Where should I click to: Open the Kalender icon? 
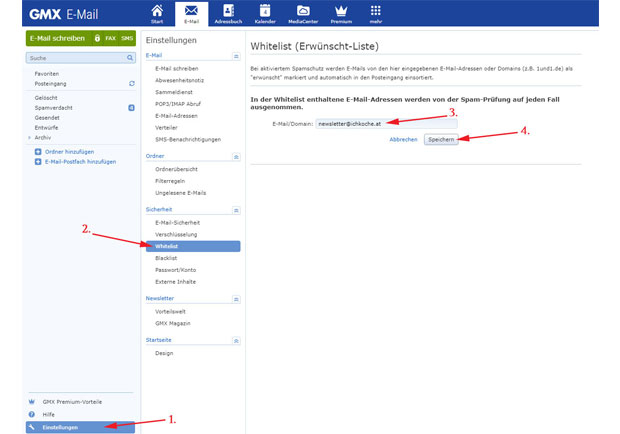(x=265, y=13)
